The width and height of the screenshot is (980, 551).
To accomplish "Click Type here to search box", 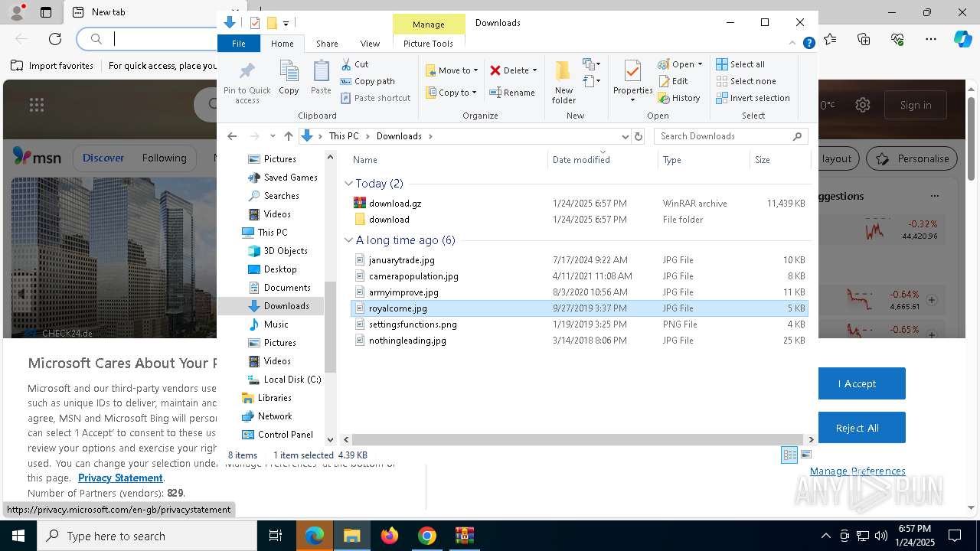I will coord(147,536).
